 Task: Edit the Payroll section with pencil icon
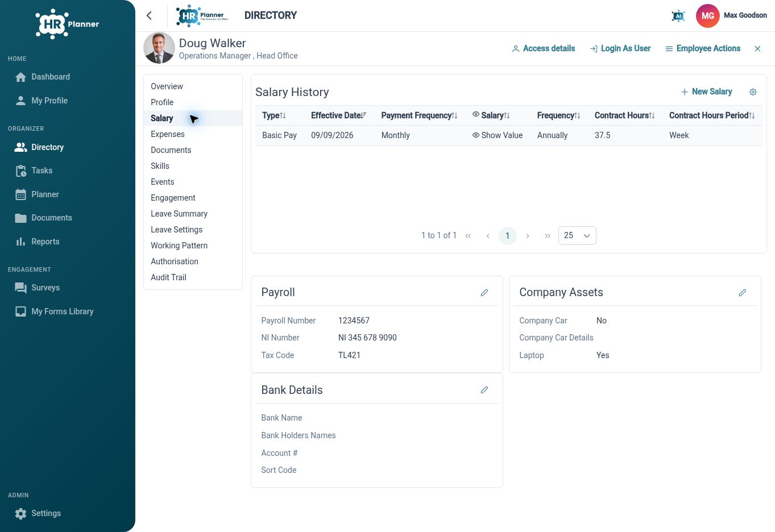[x=484, y=293]
